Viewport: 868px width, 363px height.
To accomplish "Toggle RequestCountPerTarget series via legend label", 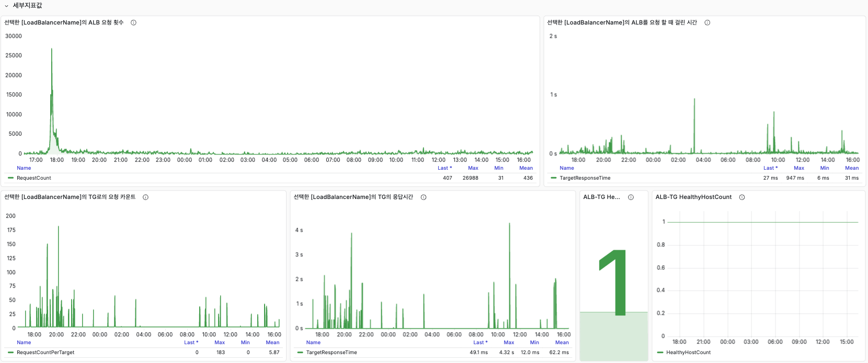I will [x=45, y=353].
